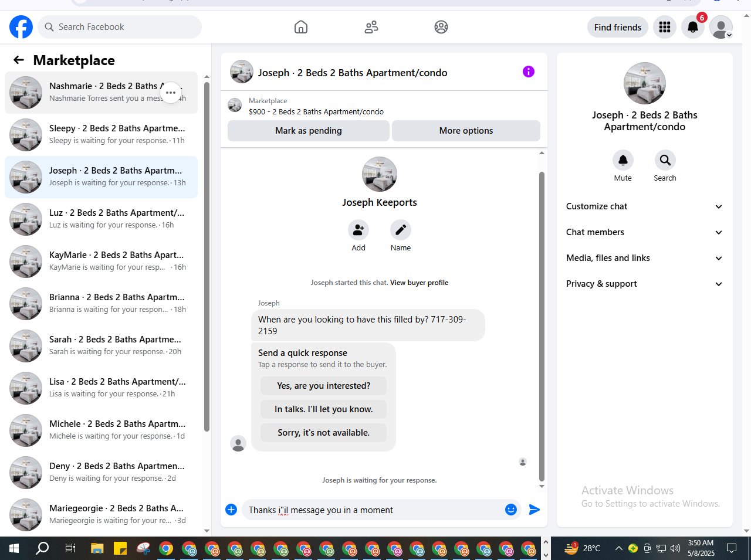The height and width of the screenshot is (560, 751).
Task: Open the Deny conversation
Action: [101, 473]
